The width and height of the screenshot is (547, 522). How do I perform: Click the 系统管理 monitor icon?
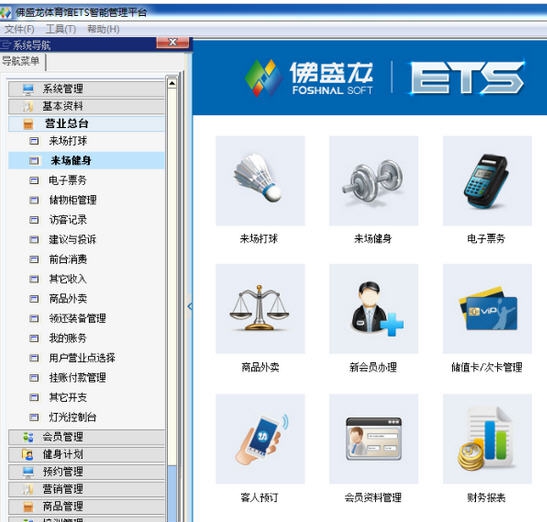click(x=28, y=89)
